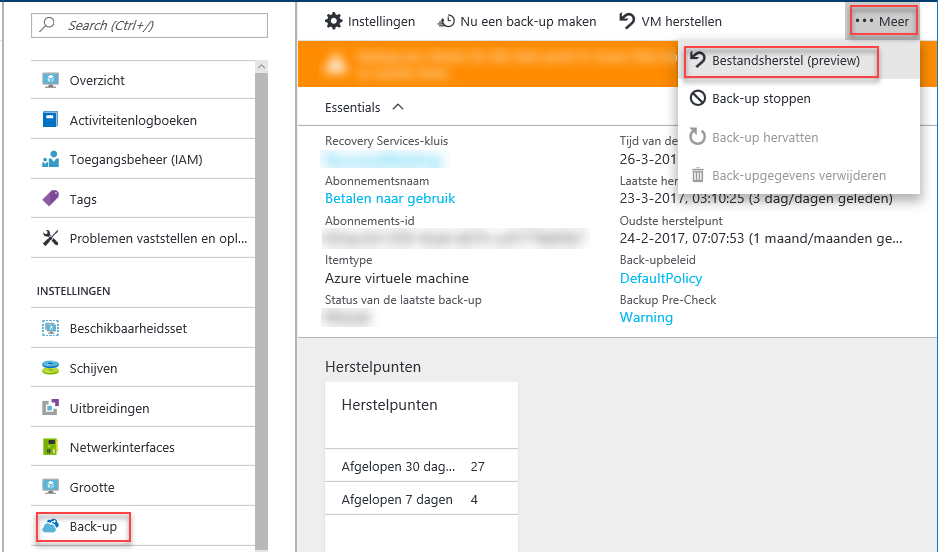Image resolution: width=938 pixels, height=552 pixels.
Task: Click the sidebar scroll up arrow
Action: [x=261, y=66]
